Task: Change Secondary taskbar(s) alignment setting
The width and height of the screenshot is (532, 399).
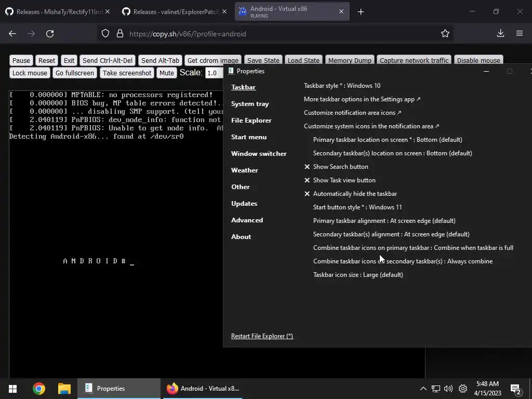Action: click(x=391, y=234)
